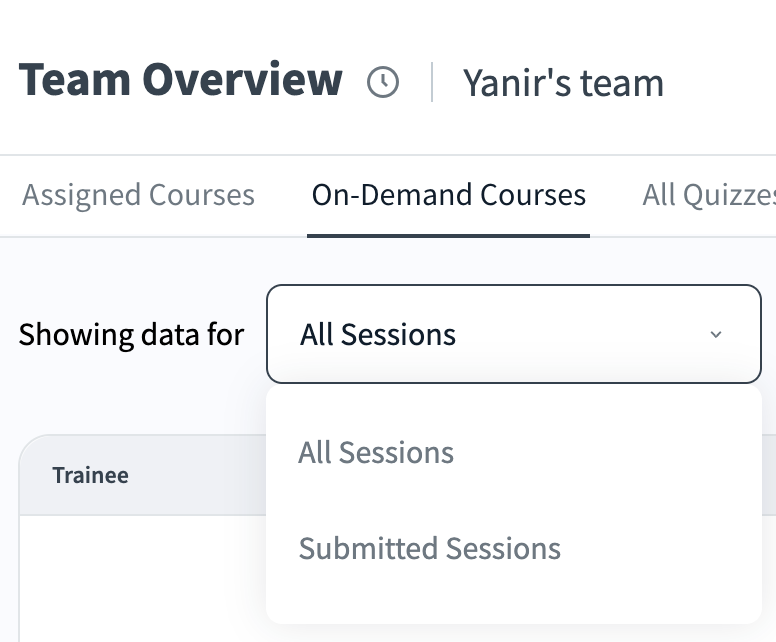Select the On-Demand Courses tab
This screenshot has height=642, width=776.
[x=448, y=194]
